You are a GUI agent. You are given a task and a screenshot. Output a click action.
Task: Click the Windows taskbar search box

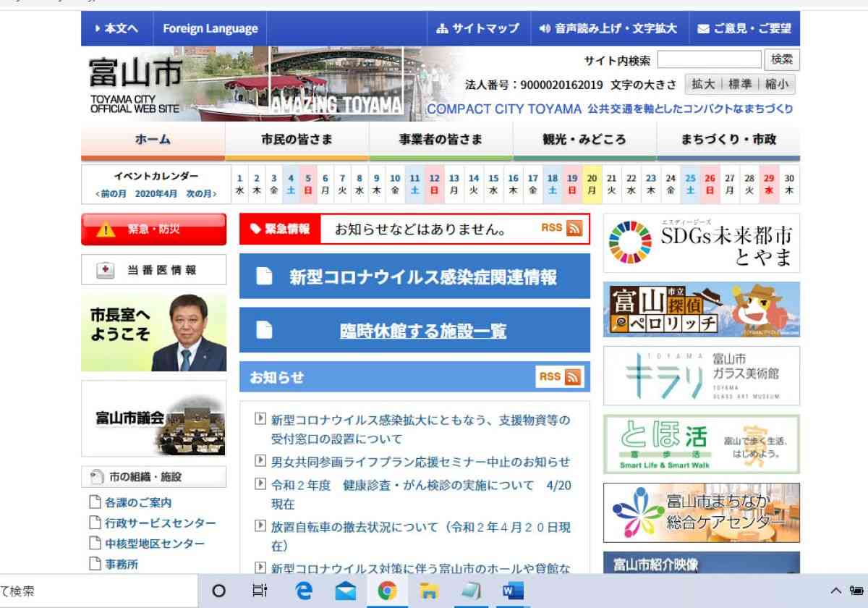(x=98, y=591)
